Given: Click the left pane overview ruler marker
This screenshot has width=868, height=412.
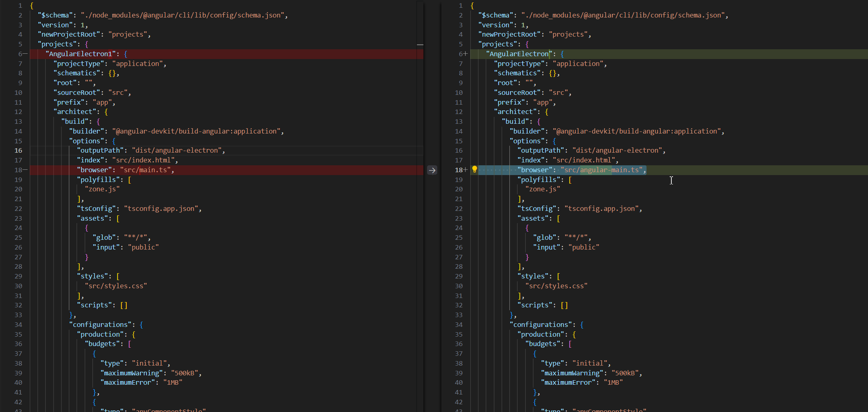Looking at the screenshot, I should click(420, 44).
